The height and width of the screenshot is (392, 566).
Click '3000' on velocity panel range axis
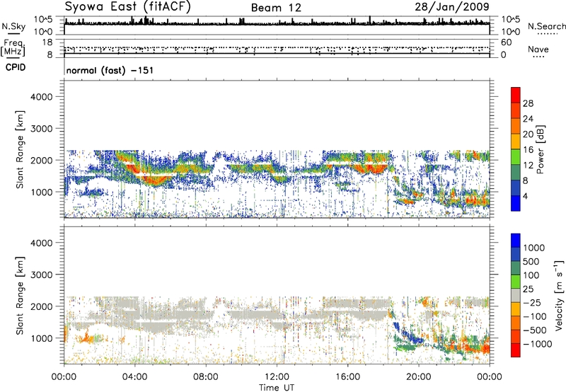(x=41, y=275)
